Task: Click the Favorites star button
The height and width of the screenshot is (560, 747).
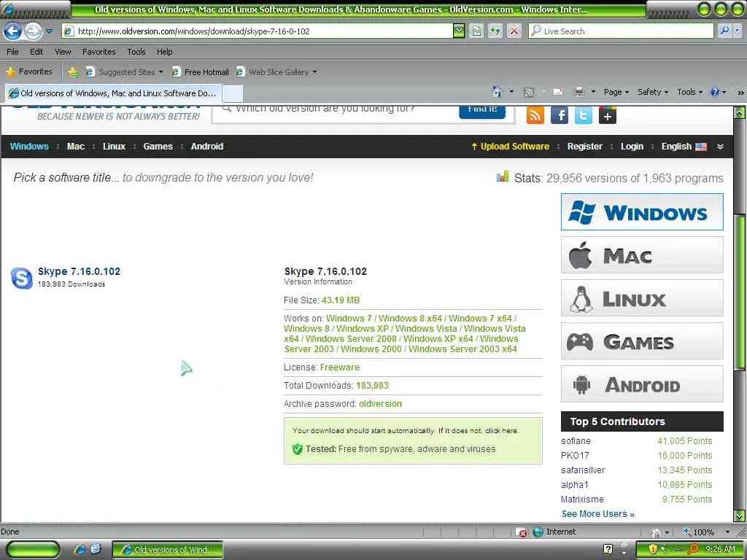Action: click(x=29, y=72)
